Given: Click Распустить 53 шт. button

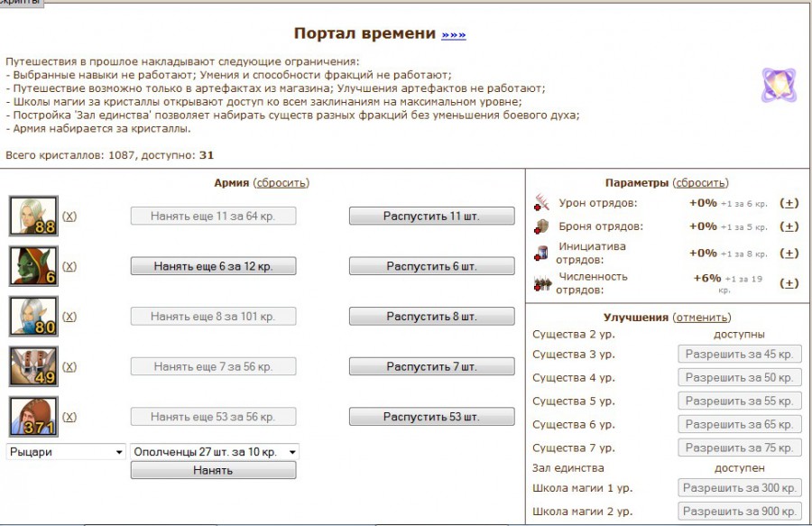Looking at the screenshot, I should pos(431,417).
